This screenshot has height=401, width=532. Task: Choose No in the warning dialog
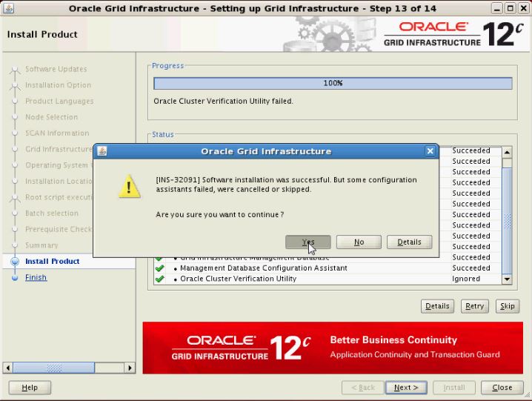tap(359, 242)
